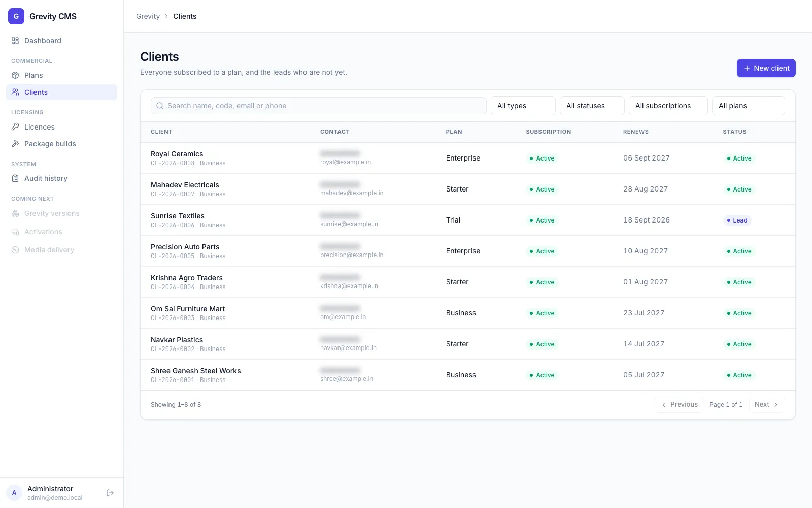Open Dashboard from the sidebar
Viewport: 812px width, 508px height.
coord(61,41)
